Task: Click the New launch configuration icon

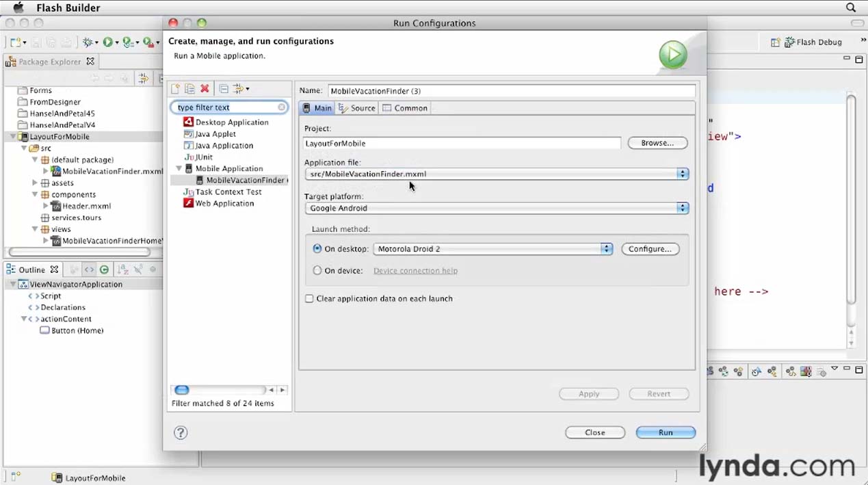Action: (175, 89)
